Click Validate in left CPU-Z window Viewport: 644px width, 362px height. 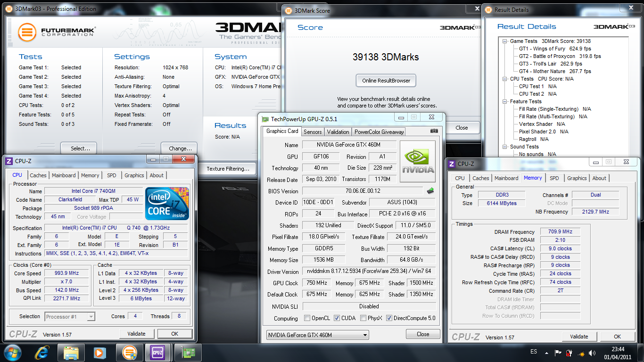click(x=136, y=334)
